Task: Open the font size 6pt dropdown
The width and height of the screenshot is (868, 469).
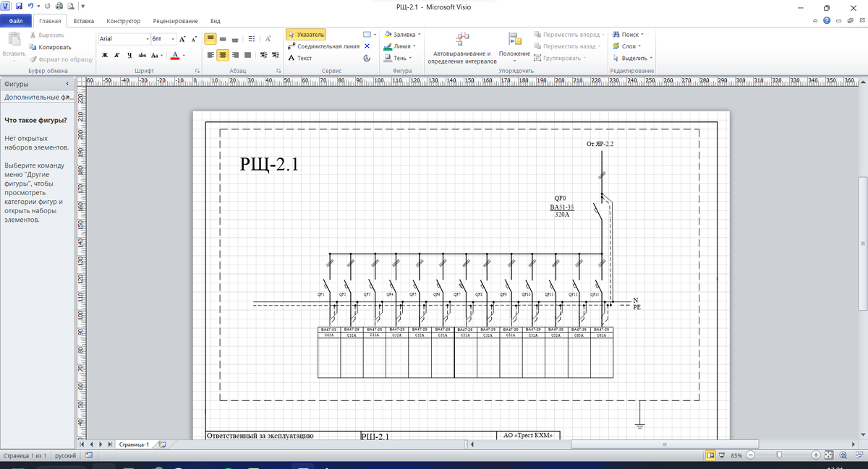Action: click(172, 38)
